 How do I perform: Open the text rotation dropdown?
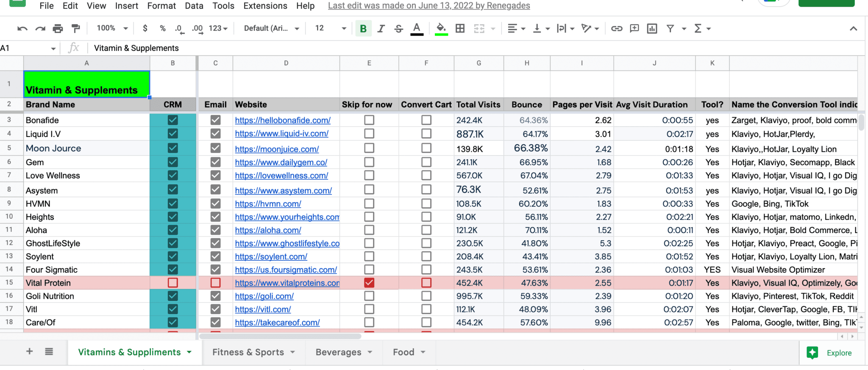(590, 28)
